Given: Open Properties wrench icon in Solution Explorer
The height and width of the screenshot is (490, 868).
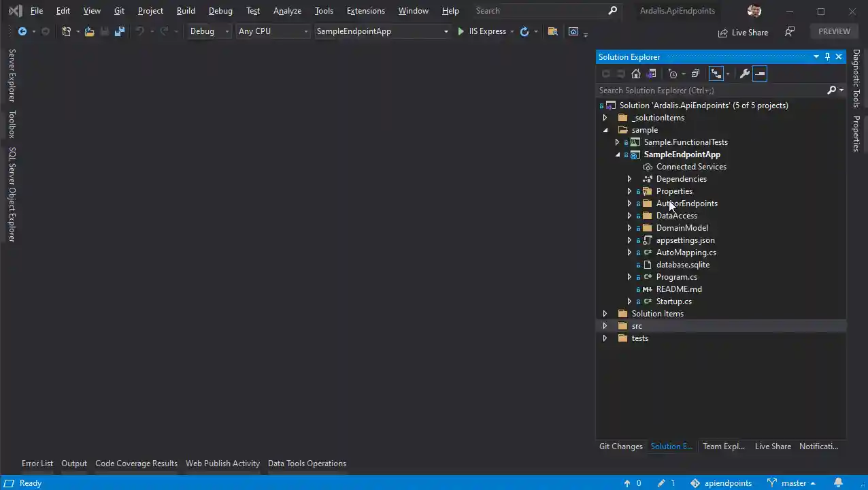Looking at the screenshot, I should click(745, 73).
